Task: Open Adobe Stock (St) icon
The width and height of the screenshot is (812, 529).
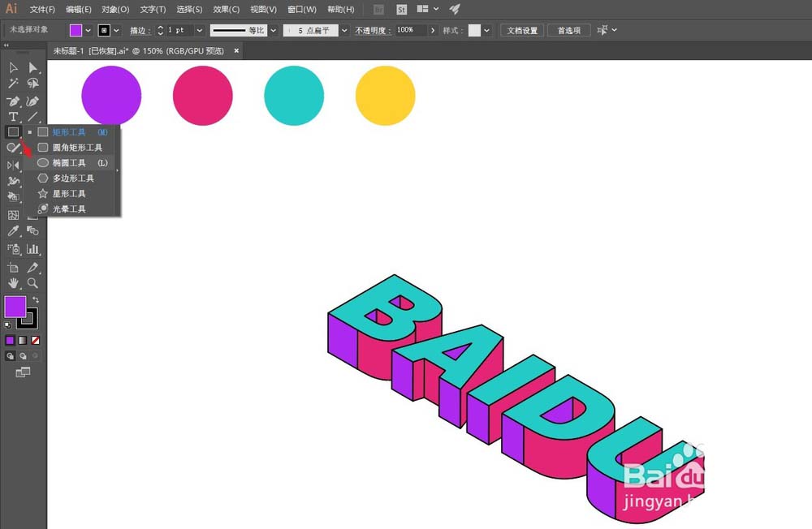Action: click(401, 9)
